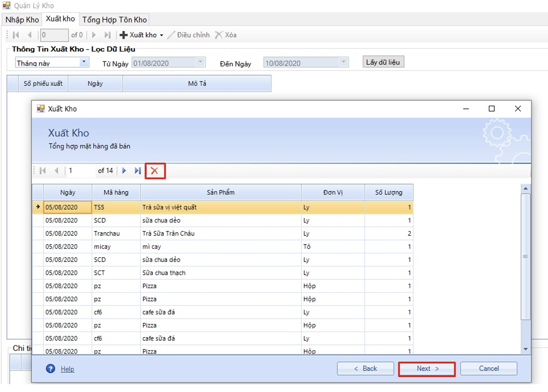Screen dimensions: 548x392
Task: Click Next button in wizard
Action: click(x=427, y=369)
